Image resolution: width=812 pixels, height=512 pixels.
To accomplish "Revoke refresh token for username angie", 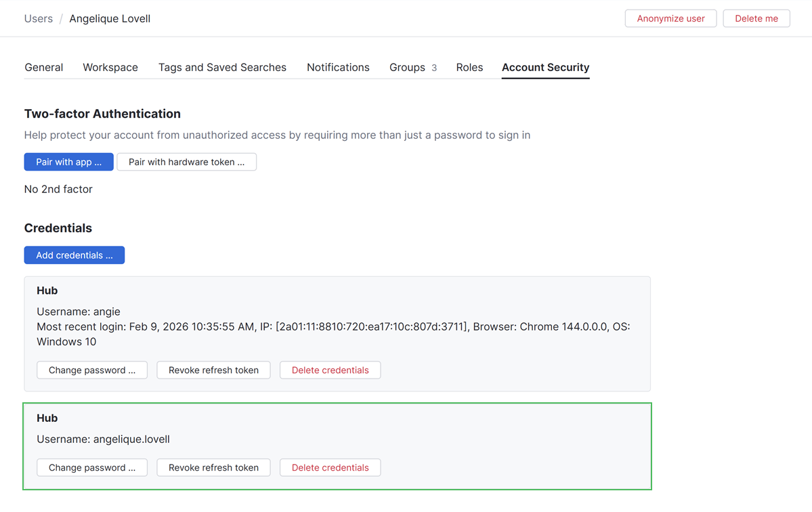I will (x=213, y=370).
